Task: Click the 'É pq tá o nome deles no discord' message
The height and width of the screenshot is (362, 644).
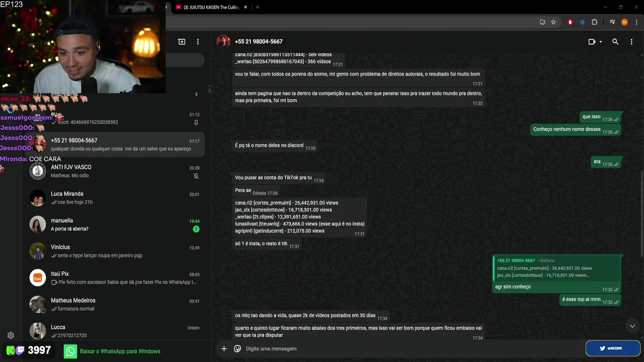Action: [x=275, y=146]
